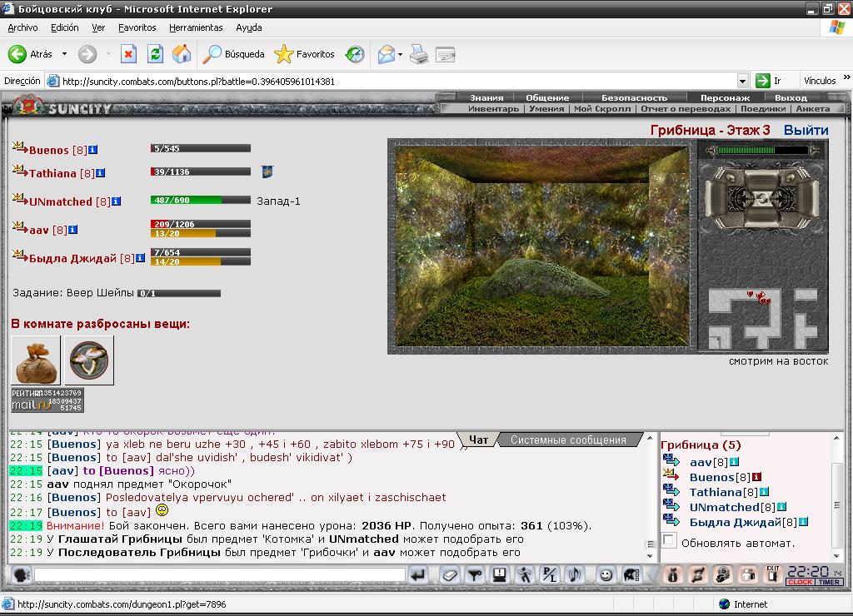Viewport: 853px width, 616px height.
Task: Open the Мой Скролл submenu link
Action: pos(602,109)
